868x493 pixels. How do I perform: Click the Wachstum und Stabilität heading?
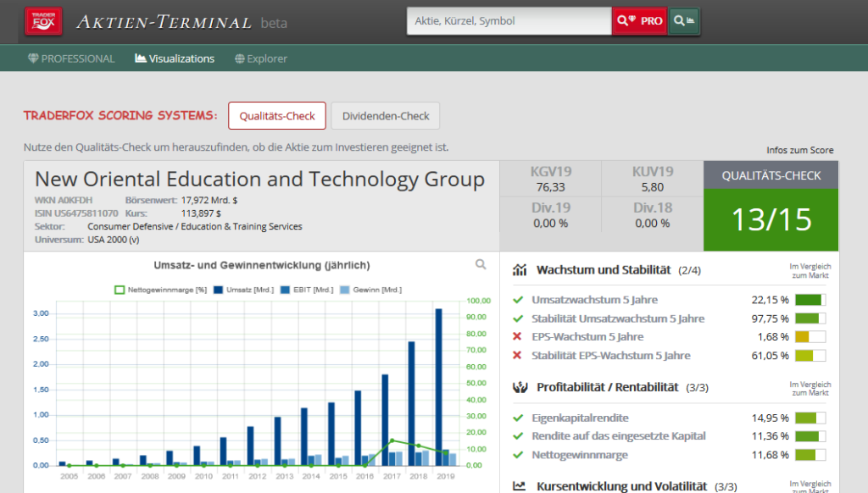pyautogui.click(x=604, y=270)
